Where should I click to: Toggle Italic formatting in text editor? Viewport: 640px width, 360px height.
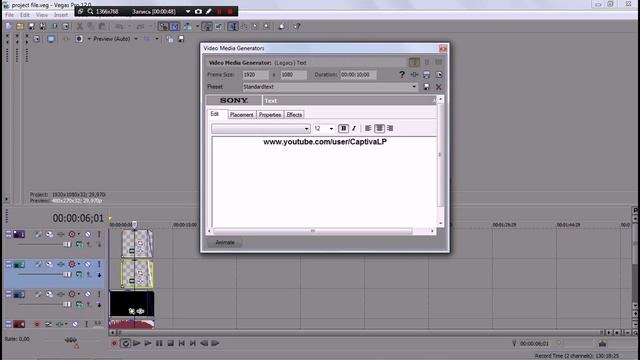tap(354, 128)
